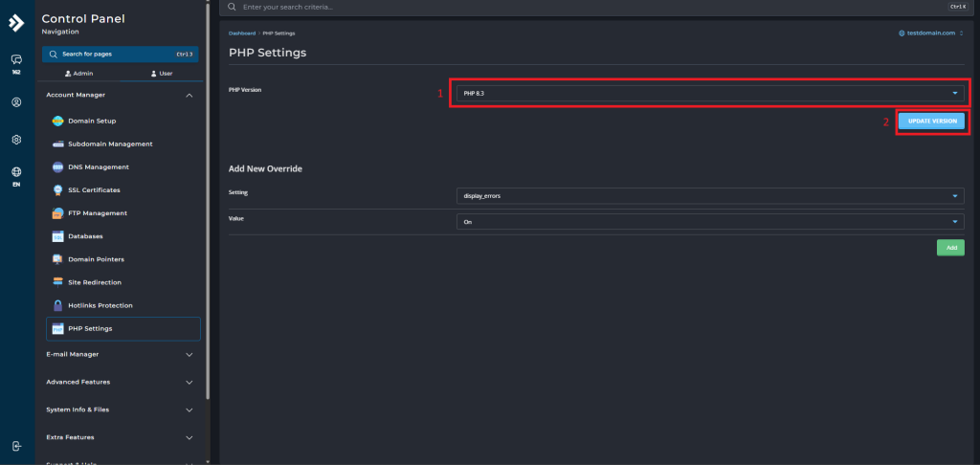Viewport: 980px width, 465px height.
Task: Click the Control Panel title text
Action: click(x=83, y=19)
